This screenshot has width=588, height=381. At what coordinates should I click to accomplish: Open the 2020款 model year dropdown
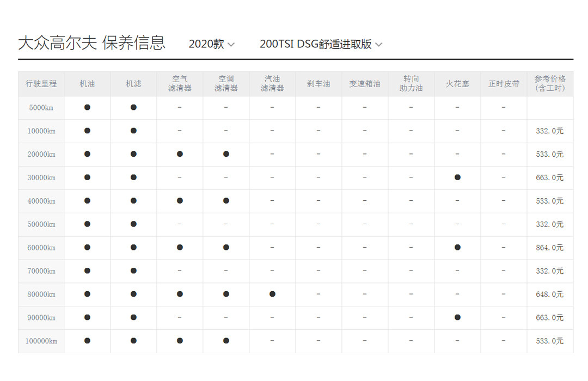click(x=211, y=44)
